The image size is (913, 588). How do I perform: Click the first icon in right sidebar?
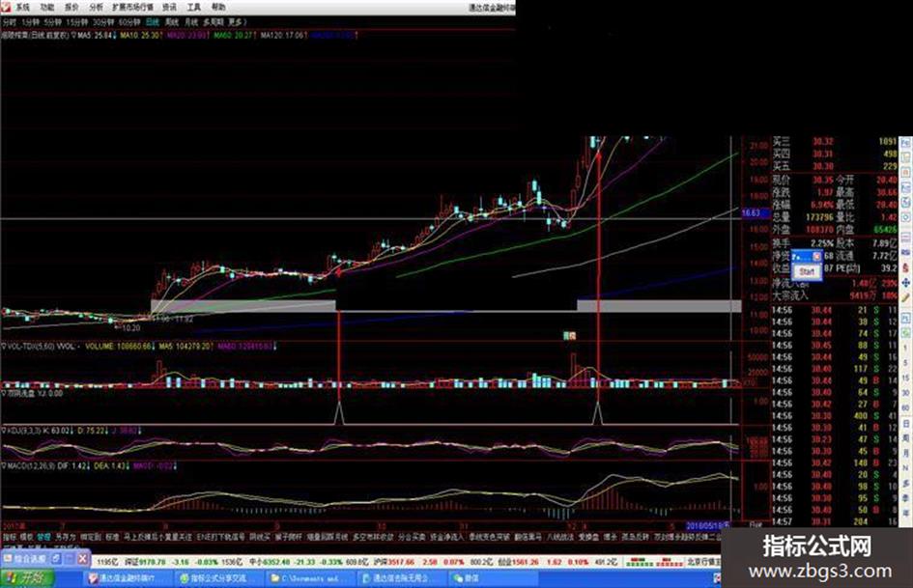coord(906,143)
